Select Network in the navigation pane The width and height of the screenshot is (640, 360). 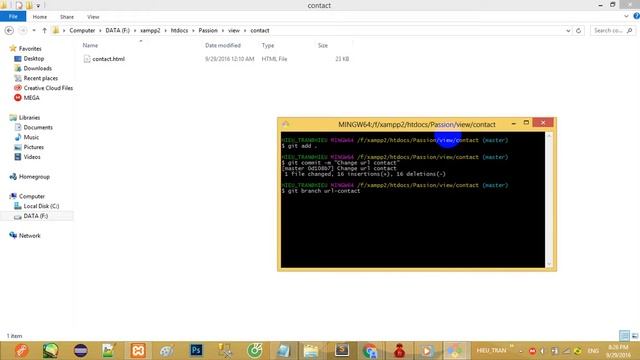(x=29, y=236)
